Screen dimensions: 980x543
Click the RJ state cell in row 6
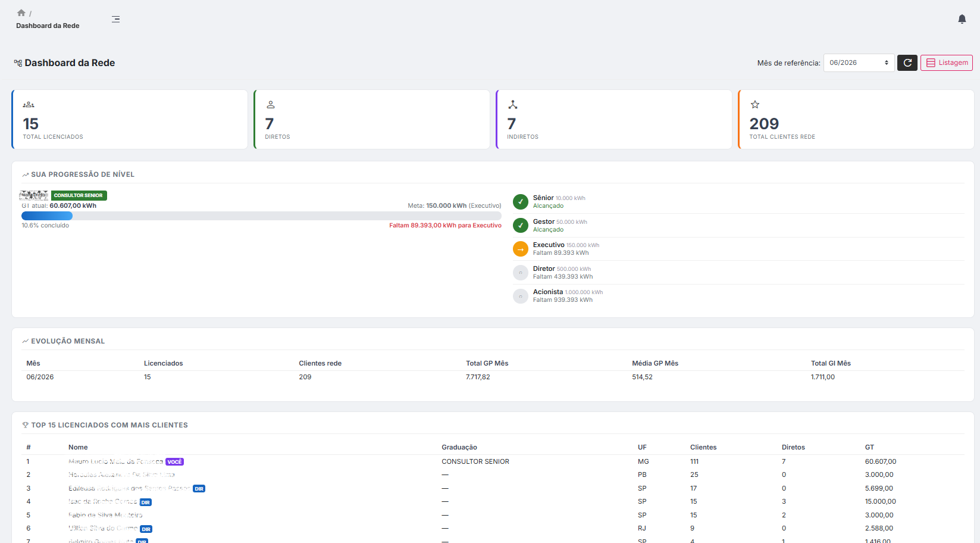[642, 528]
